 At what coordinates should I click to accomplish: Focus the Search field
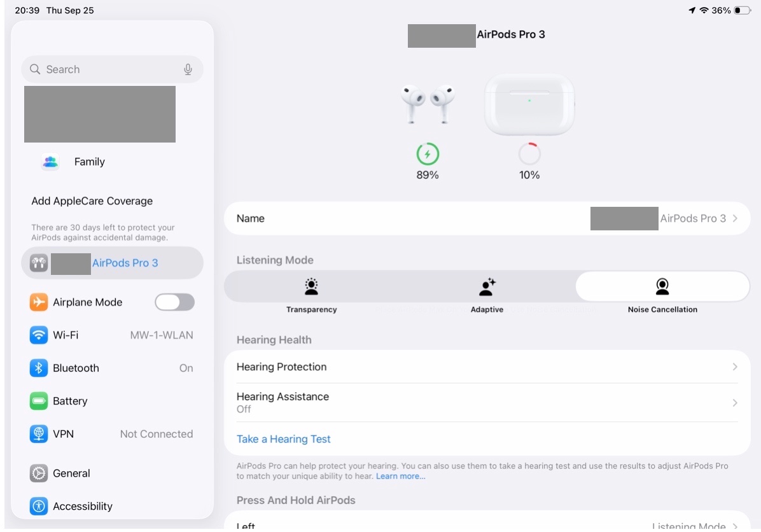pos(112,69)
